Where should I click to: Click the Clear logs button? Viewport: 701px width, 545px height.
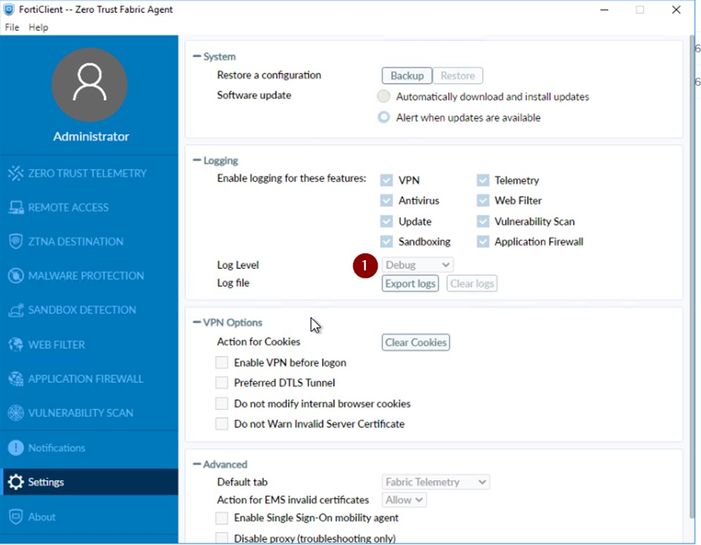click(472, 283)
